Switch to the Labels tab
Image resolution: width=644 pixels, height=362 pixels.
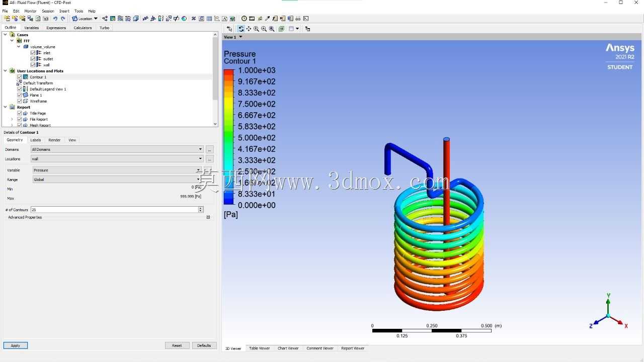36,140
